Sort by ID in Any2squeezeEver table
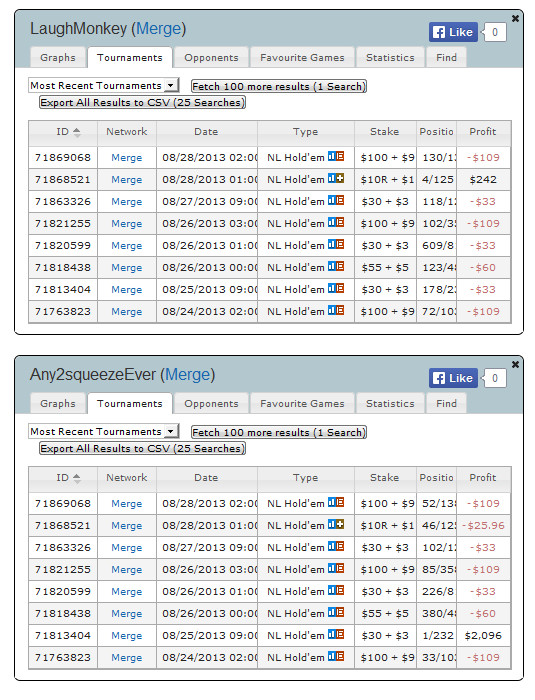Screen dimensions: 535x700 click(x=63, y=478)
